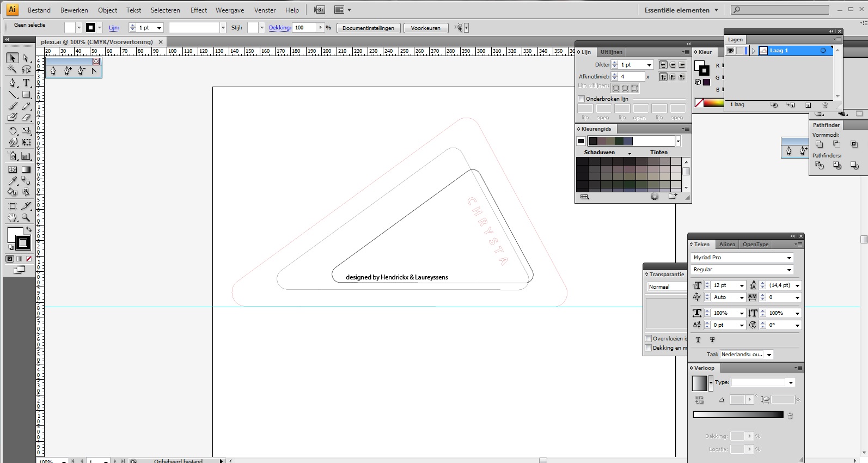Screen dimensions: 868x463
Task: Toggle lock column for Laag 1
Action: [x=739, y=51]
